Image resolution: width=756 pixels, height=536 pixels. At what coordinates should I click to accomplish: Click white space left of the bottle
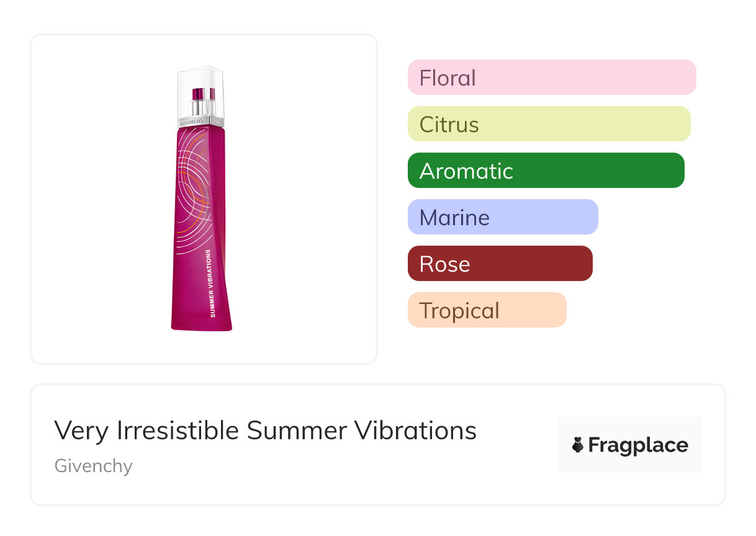coord(93,199)
